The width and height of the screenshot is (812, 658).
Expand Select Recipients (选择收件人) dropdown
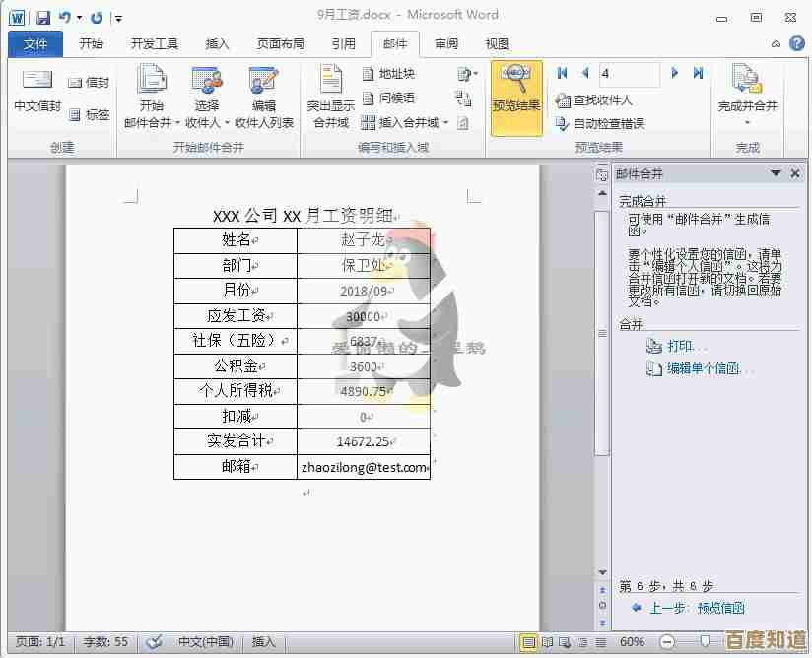227,123
